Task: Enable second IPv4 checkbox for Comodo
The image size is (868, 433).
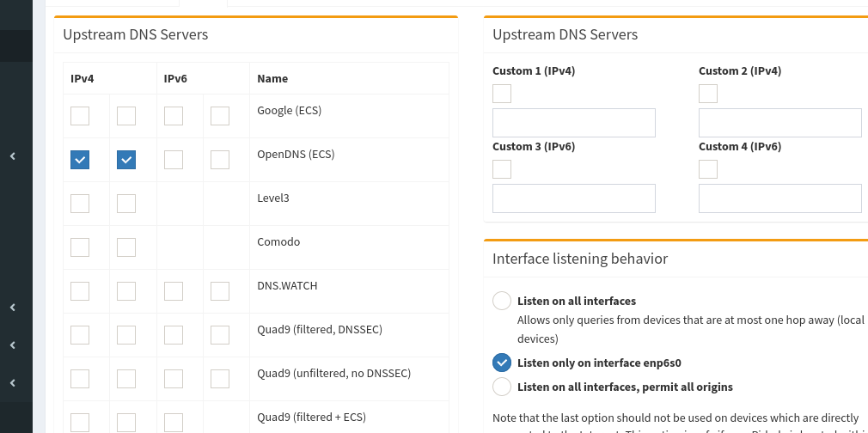Action: (126, 247)
